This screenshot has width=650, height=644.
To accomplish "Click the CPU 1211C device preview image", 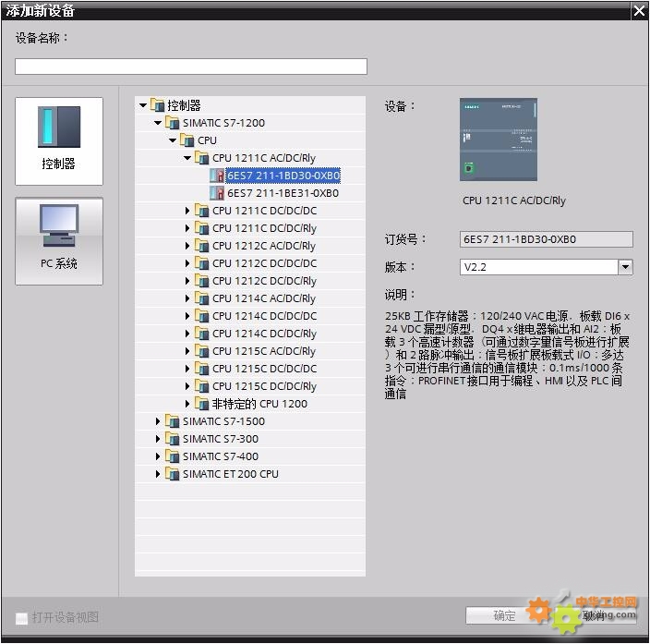I will [x=499, y=140].
